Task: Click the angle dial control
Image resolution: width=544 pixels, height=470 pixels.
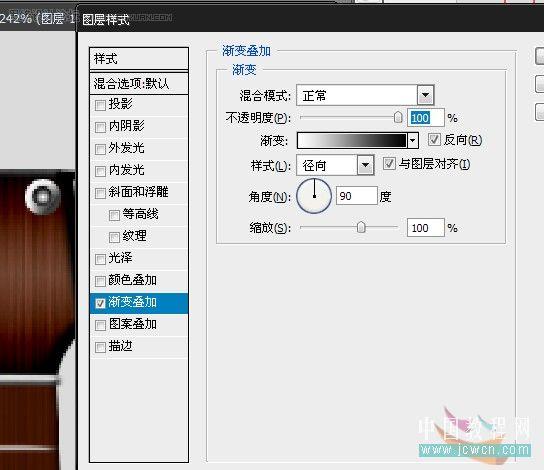Action: pyautogui.click(x=314, y=196)
